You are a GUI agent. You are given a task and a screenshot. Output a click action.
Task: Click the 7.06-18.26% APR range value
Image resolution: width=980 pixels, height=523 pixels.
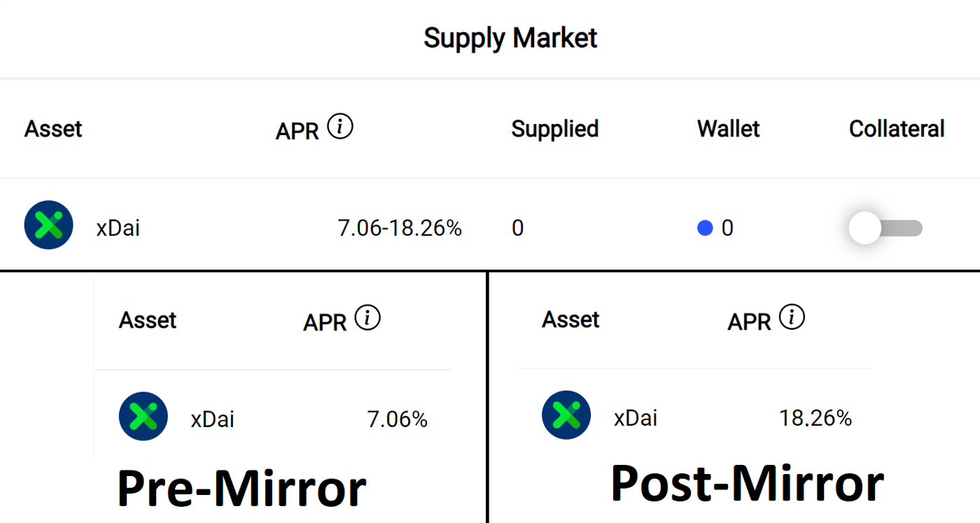[400, 228]
